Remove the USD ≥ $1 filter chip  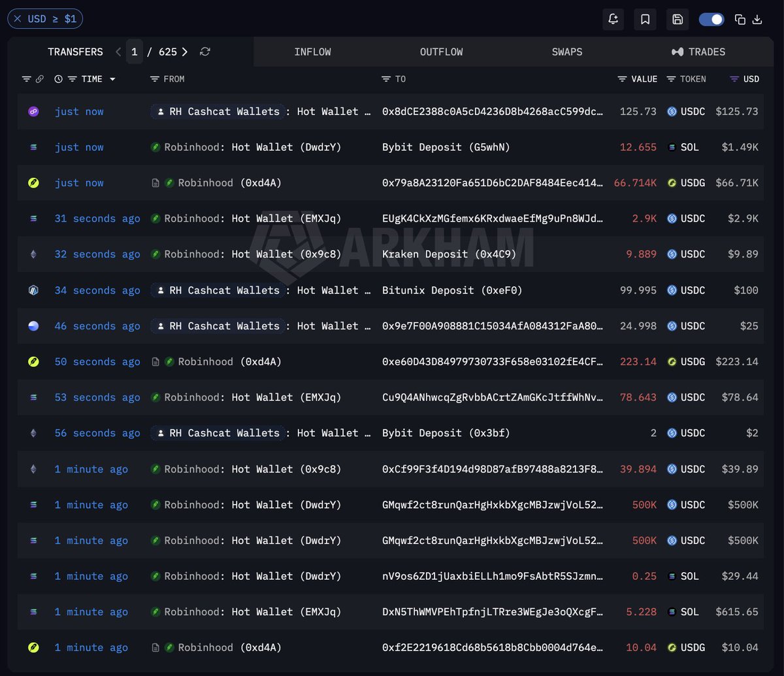click(18, 19)
